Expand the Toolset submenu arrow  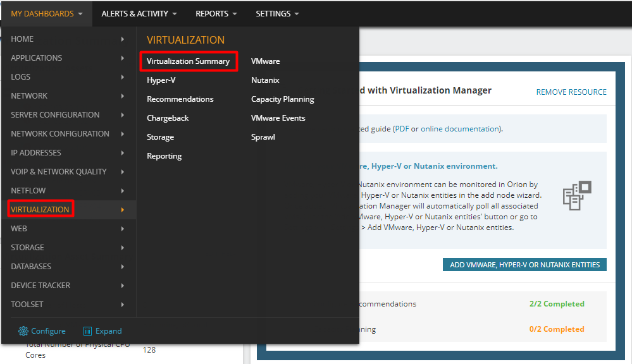[123, 304]
